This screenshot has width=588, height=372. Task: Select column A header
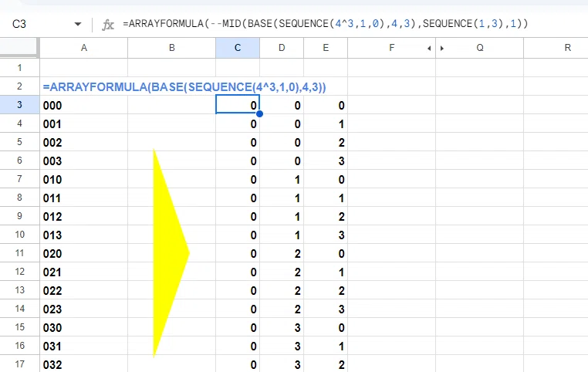click(83, 48)
